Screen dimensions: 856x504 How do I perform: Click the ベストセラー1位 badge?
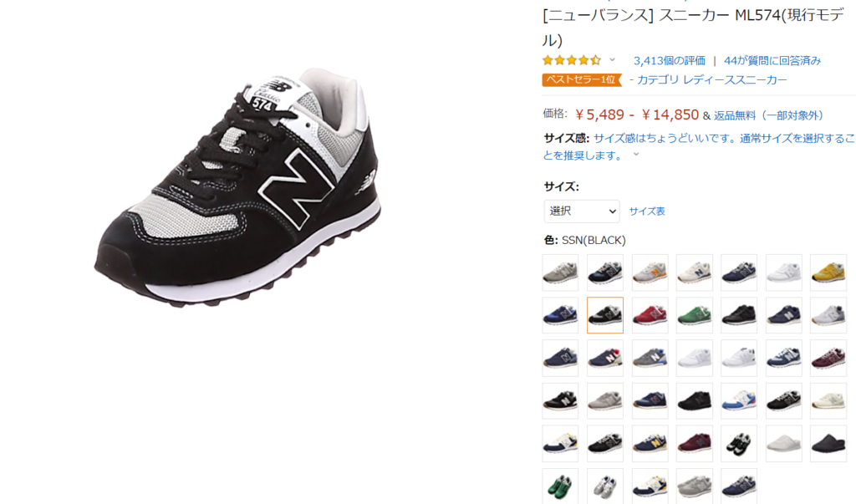tap(582, 79)
